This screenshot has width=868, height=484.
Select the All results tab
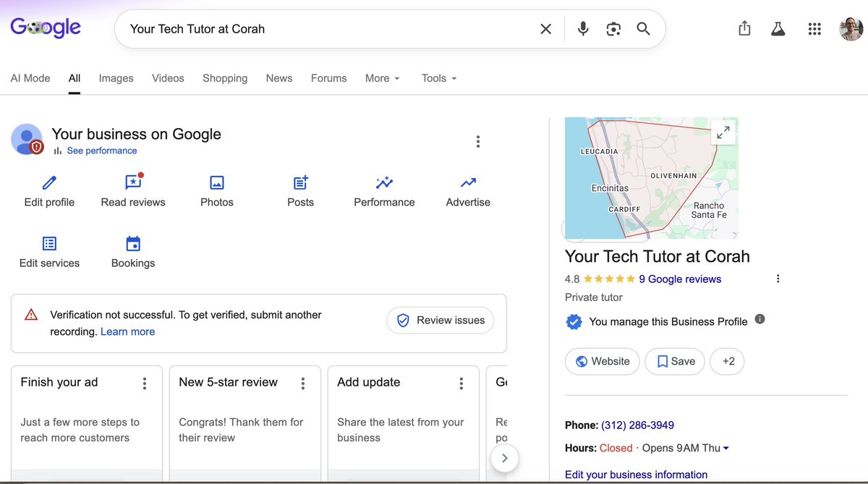pos(75,78)
